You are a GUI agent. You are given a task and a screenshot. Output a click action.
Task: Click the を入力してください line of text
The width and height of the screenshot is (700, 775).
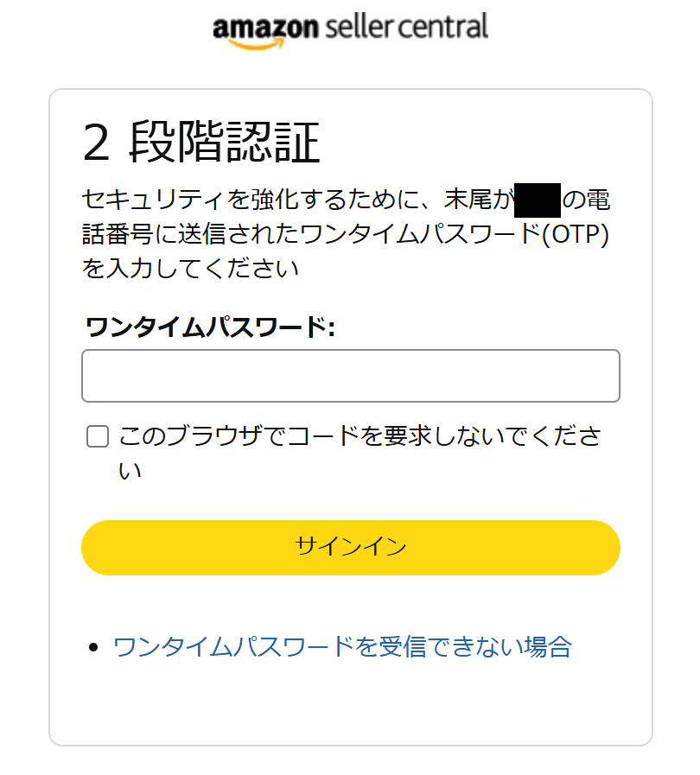tap(190, 269)
